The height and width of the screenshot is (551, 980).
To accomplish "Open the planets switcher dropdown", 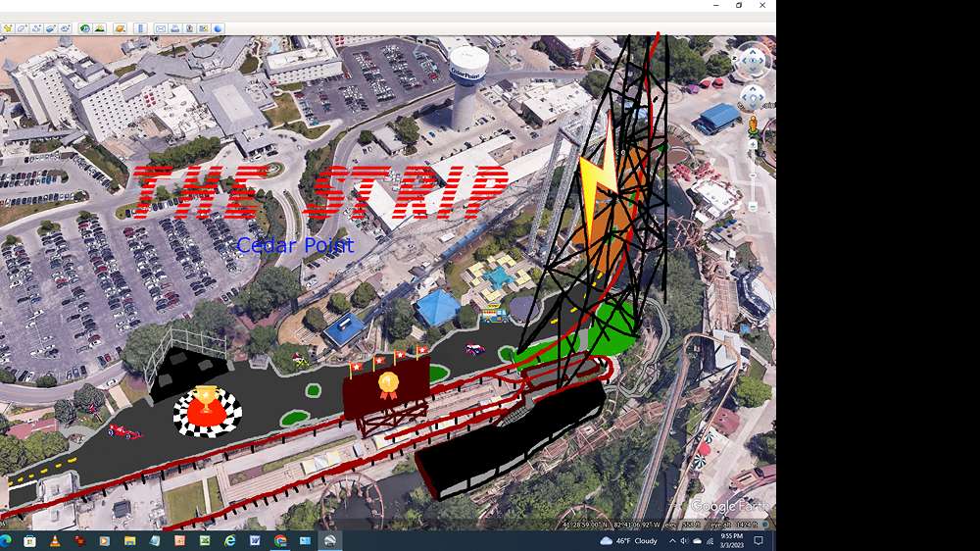I will 120,28.
